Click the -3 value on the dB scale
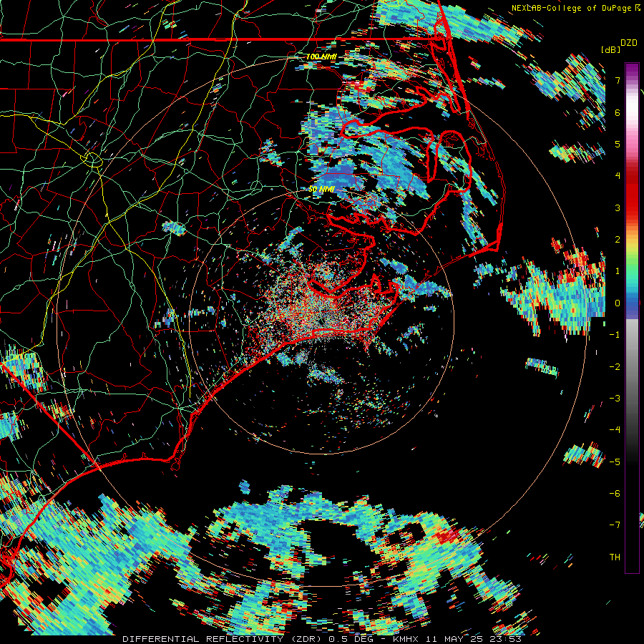The width and height of the screenshot is (644, 644). pos(615,399)
